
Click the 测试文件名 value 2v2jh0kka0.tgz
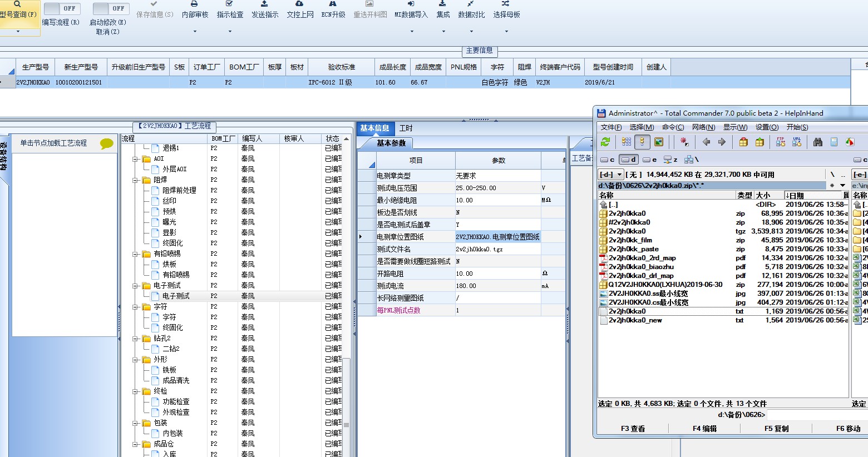click(497, 249)
